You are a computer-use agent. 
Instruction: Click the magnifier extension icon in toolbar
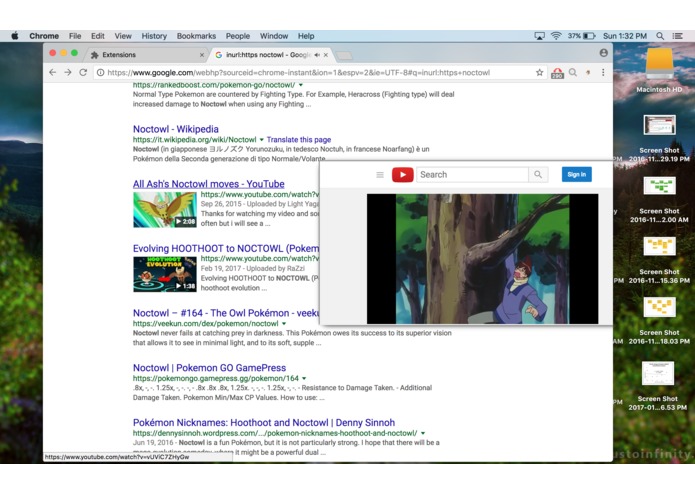pos(573,72)
